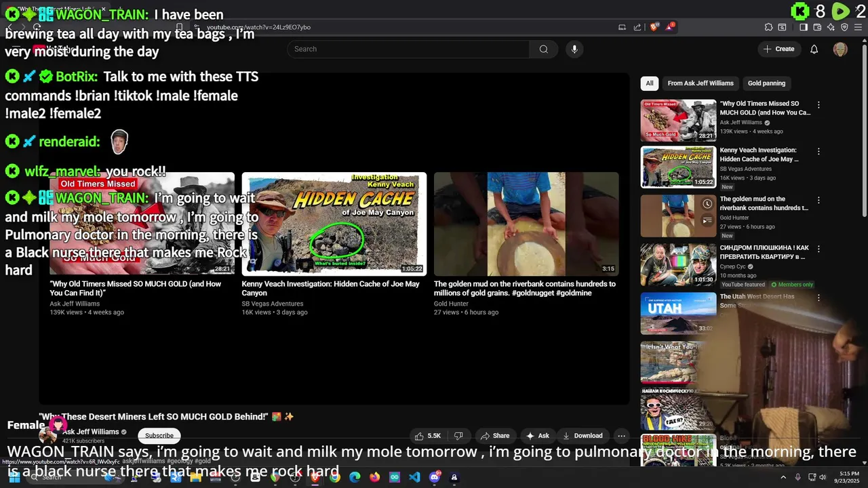The width and height of the screenshot is (868, 488).
Task: Expand the system tray hidden icons chevron
Action: [x=783, y=477]
